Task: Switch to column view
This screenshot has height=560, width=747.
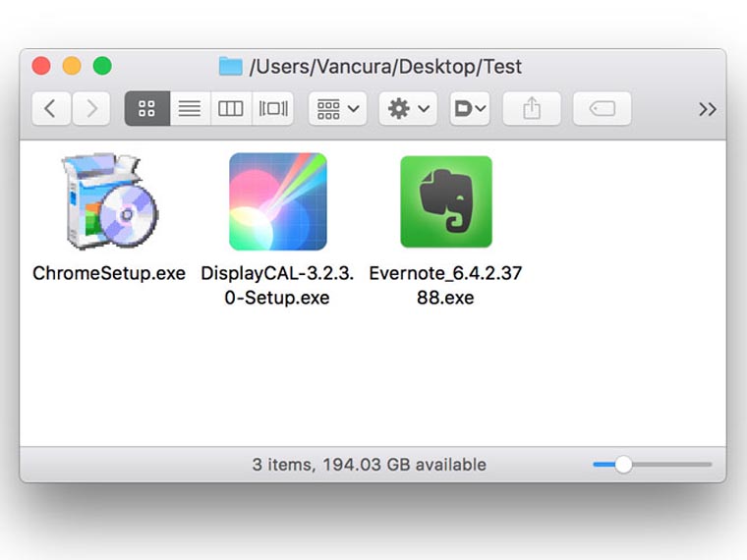Action: tap(231, 109)
